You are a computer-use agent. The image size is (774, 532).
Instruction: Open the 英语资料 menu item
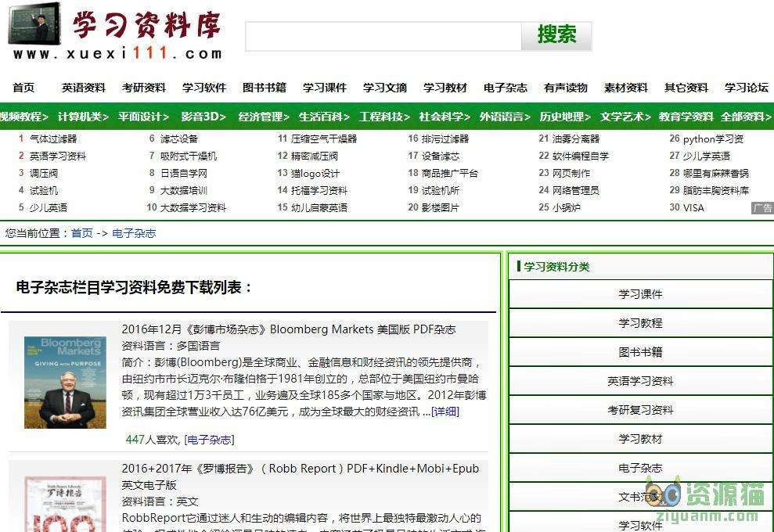84,88
